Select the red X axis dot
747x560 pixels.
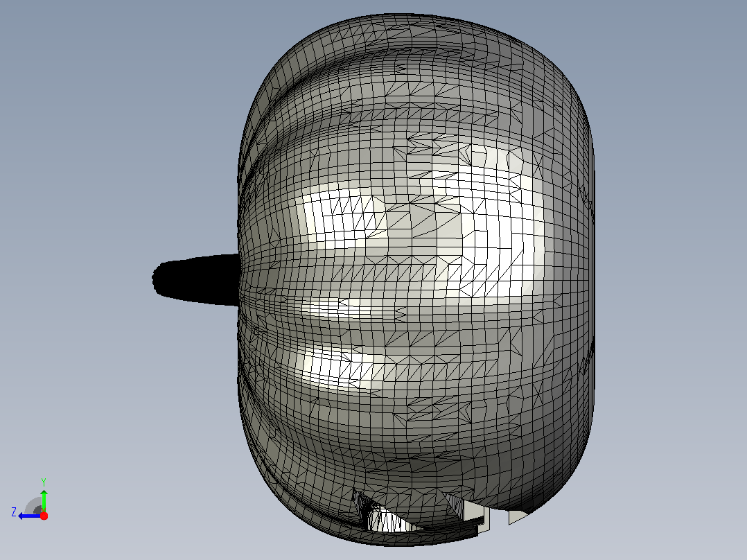[x=44, y=516]
